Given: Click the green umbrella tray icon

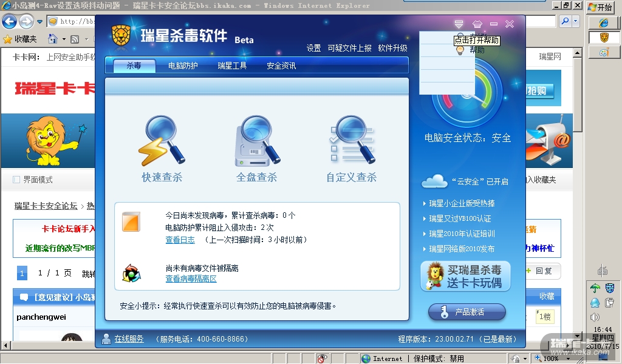Looking at the screenshot, I should tap(595, 288).
